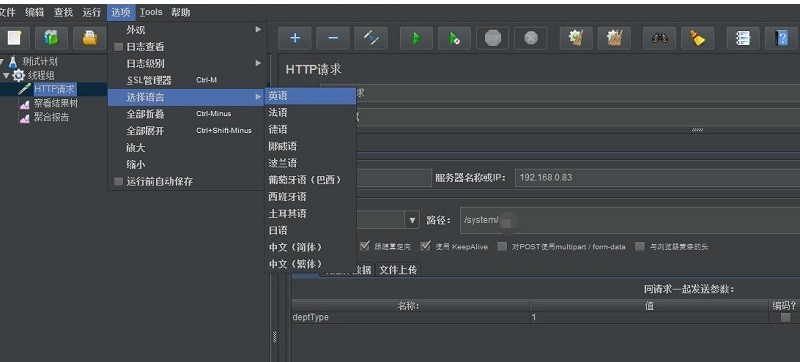Click the 服务器名称或IP field with 192.168.0.83

point(657,178)
